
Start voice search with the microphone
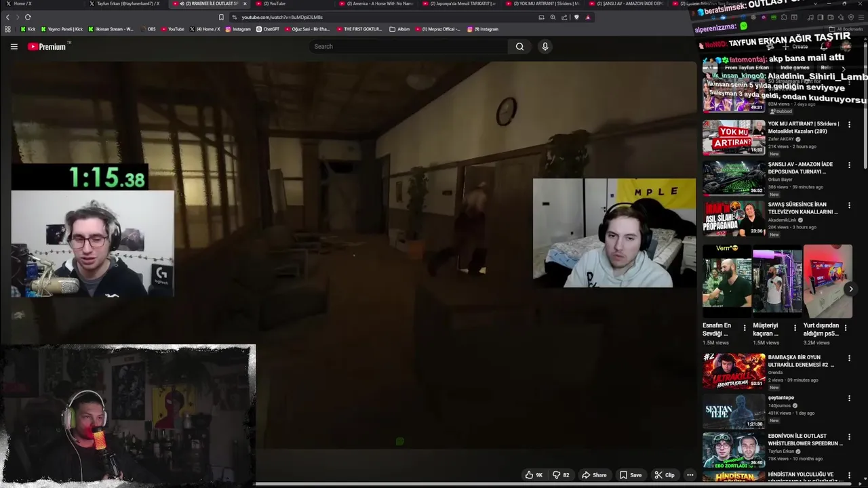pos(545,46)
